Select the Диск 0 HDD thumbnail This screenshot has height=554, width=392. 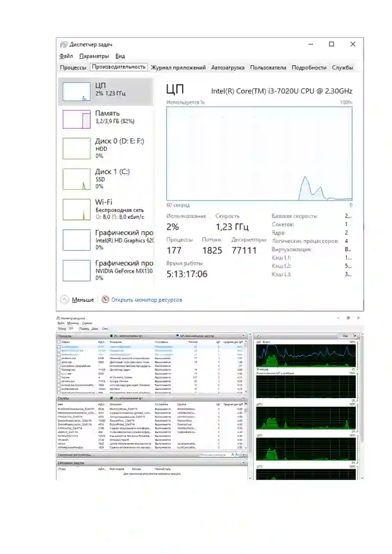pos(77,148)
